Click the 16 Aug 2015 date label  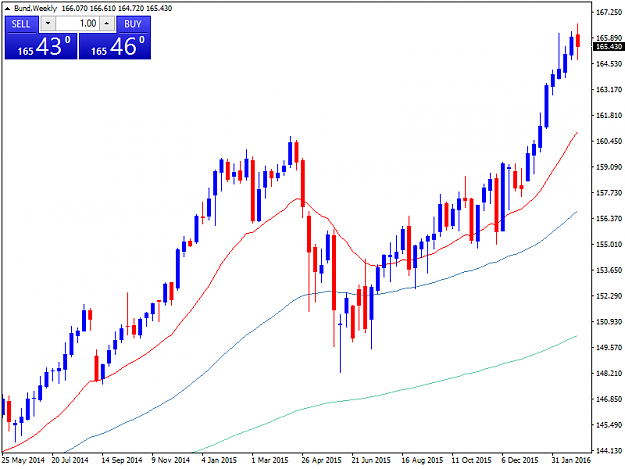tap(422, 460)
